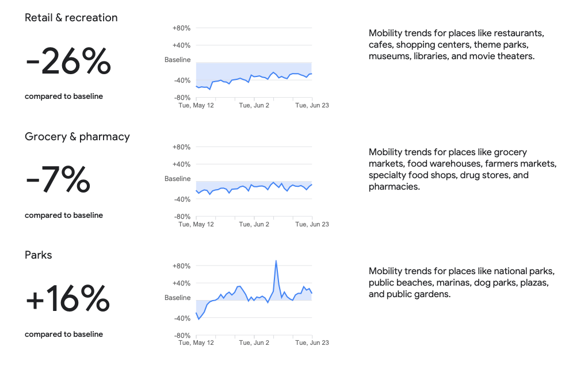Click the Retail & recreation trend line chart
This screenshot has width=588, height=369.
[254, 79]
